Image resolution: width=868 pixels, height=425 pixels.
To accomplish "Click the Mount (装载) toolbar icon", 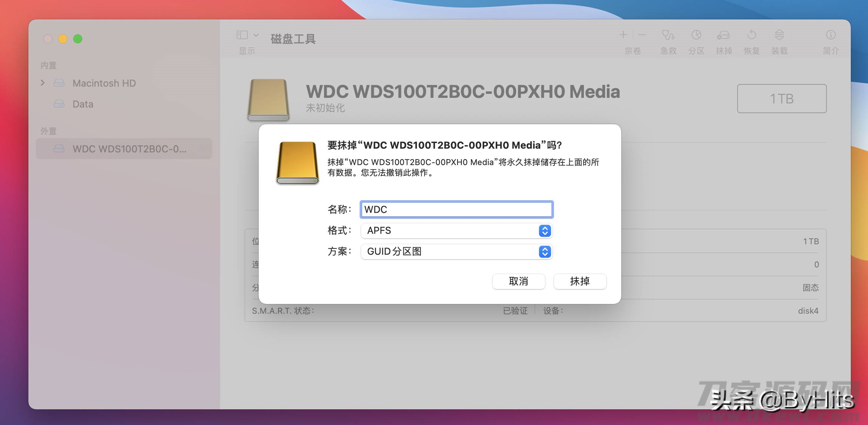I will 779,35.
